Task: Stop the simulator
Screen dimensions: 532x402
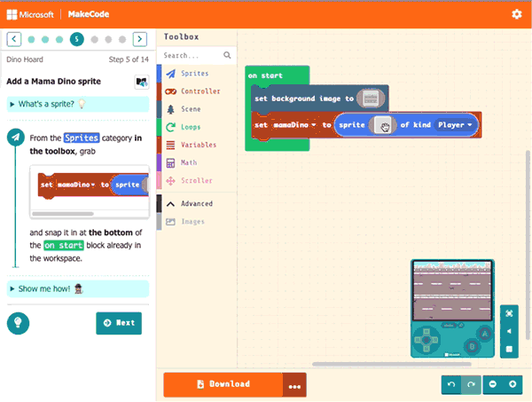Action: pyautogui.click(x=509, y=349)
